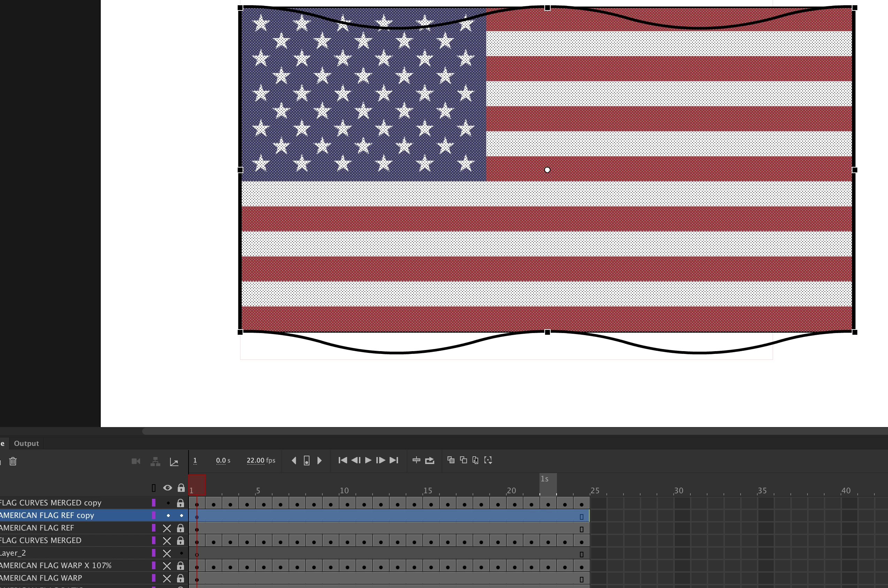Click the flag's center transformation point
Screen dimensions: 888x588
coord(547,170)
